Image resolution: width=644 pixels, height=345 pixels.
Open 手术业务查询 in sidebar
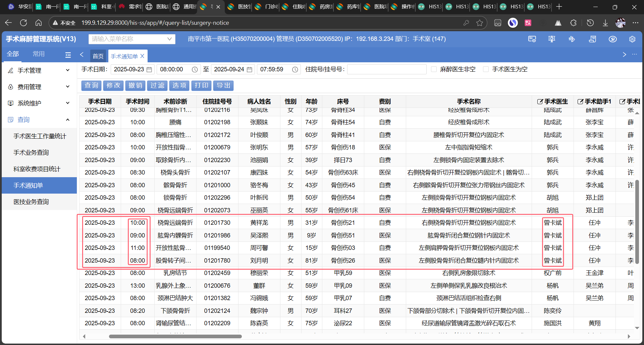click(x=31, y=152)
